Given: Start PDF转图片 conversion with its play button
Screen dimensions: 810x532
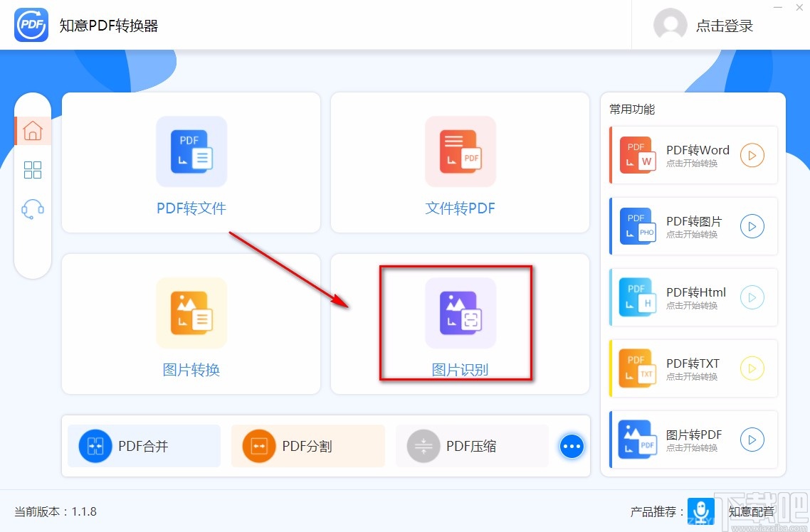Looking at the screenshot, I should 752,226.
